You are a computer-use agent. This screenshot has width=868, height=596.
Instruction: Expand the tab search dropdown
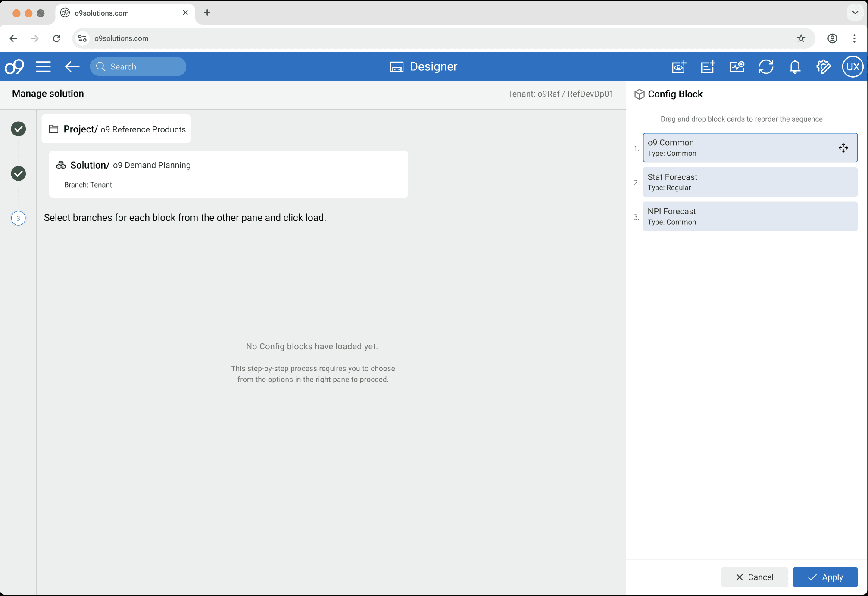pyautogui.click(x=855, y=13)
